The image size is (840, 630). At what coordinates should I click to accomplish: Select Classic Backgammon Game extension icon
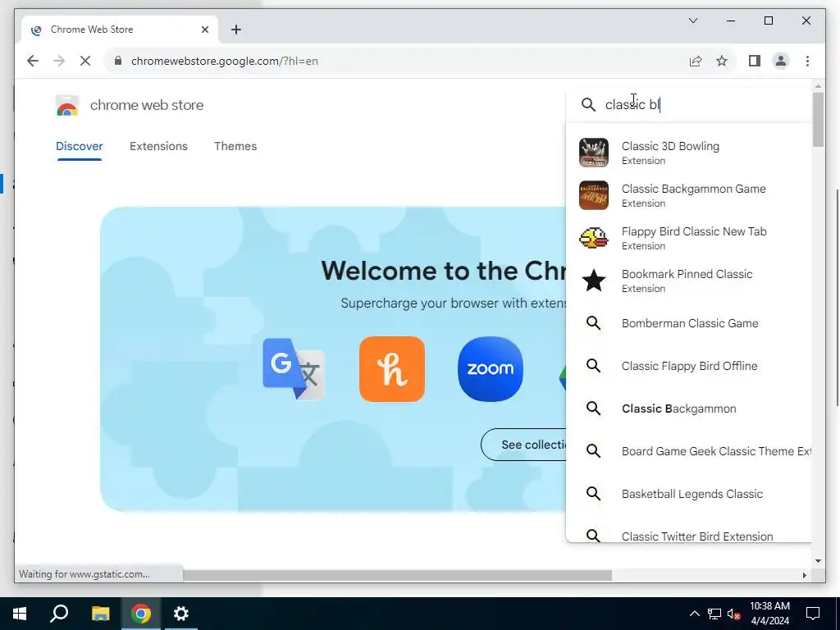click(x=594, y=195)
